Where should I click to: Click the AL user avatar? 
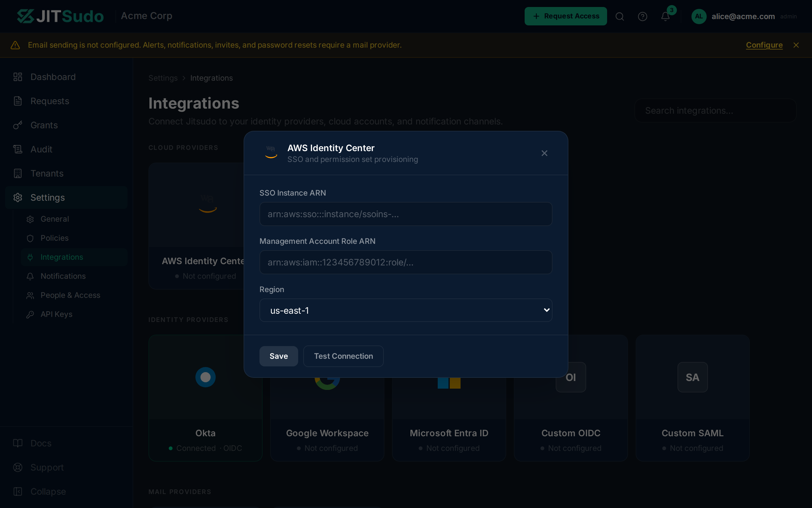698,17
